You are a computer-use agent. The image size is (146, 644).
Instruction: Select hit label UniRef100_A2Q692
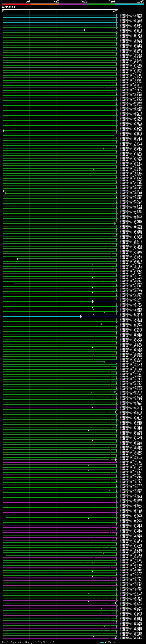point(131,309)
